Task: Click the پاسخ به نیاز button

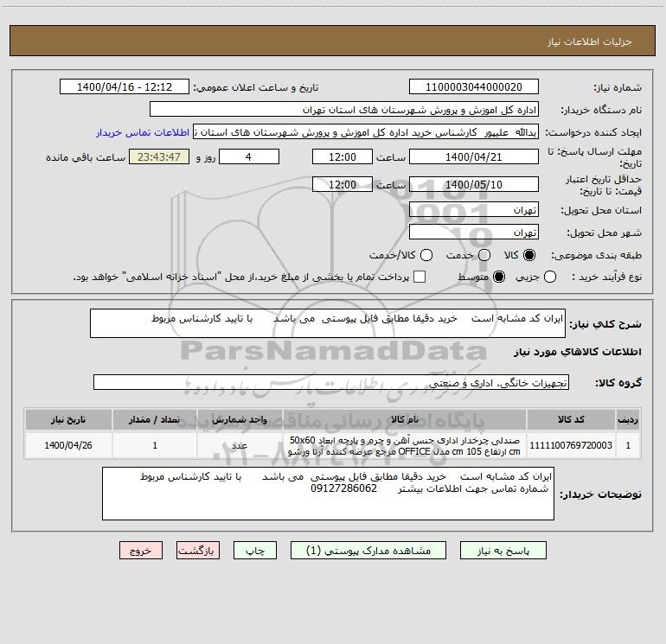Action: coord(503,550)
